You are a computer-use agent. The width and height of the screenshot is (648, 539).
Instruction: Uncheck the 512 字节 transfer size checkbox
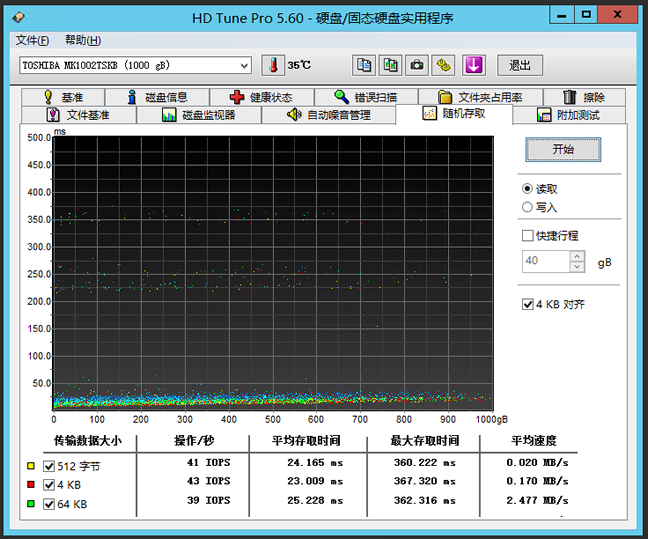[x=49, y=465]
